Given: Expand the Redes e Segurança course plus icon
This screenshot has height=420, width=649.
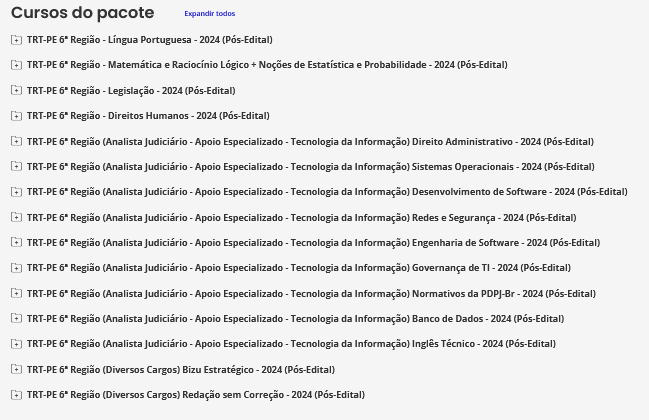Looking at the screenshot, I should pyautogui.click(x=16, y=218).
